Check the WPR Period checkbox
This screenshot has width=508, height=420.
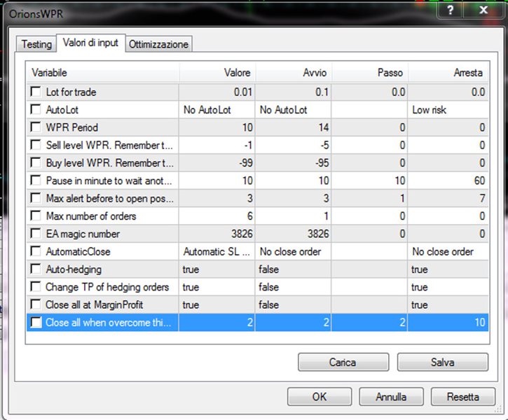36,127
